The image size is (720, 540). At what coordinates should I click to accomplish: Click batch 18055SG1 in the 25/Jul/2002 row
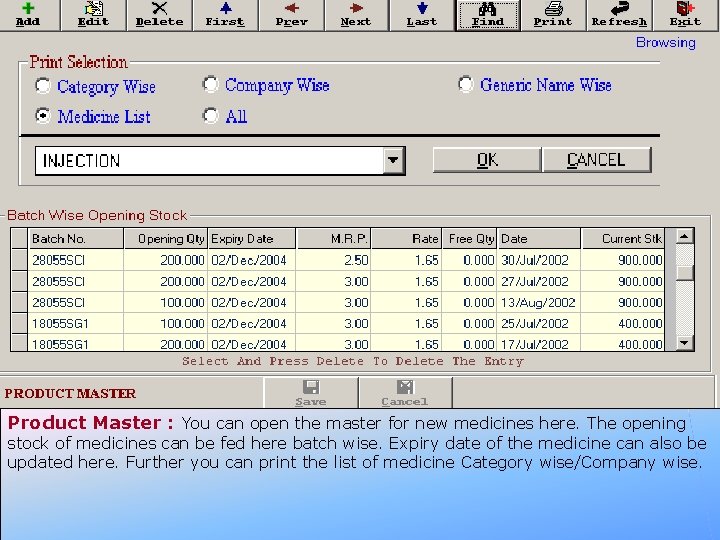coord(75,324)
